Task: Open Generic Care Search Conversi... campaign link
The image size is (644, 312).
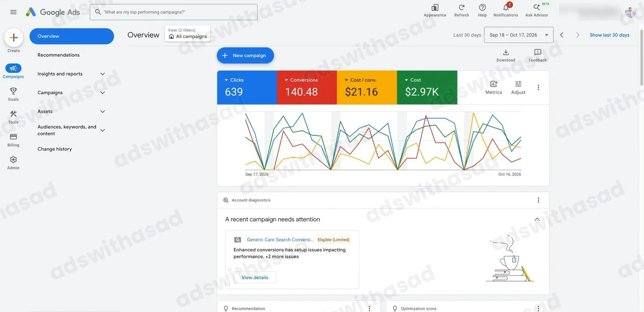Action: tap(280, 240)
